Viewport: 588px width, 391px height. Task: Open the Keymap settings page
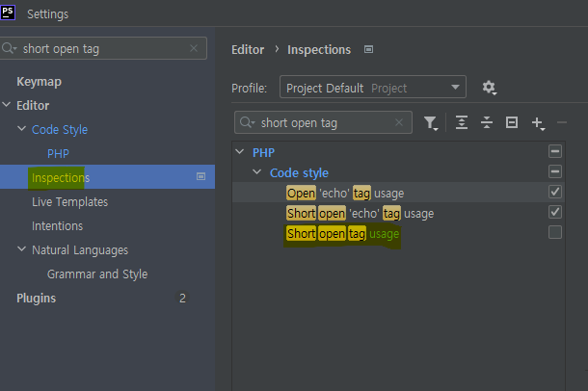click(39, 82)
